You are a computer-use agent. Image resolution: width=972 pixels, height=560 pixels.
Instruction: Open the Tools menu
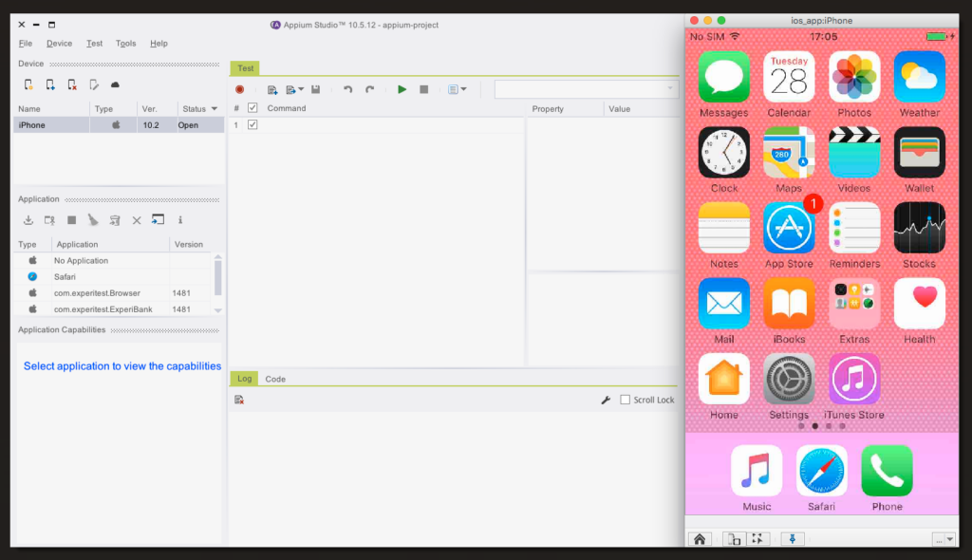pos(125,44)
